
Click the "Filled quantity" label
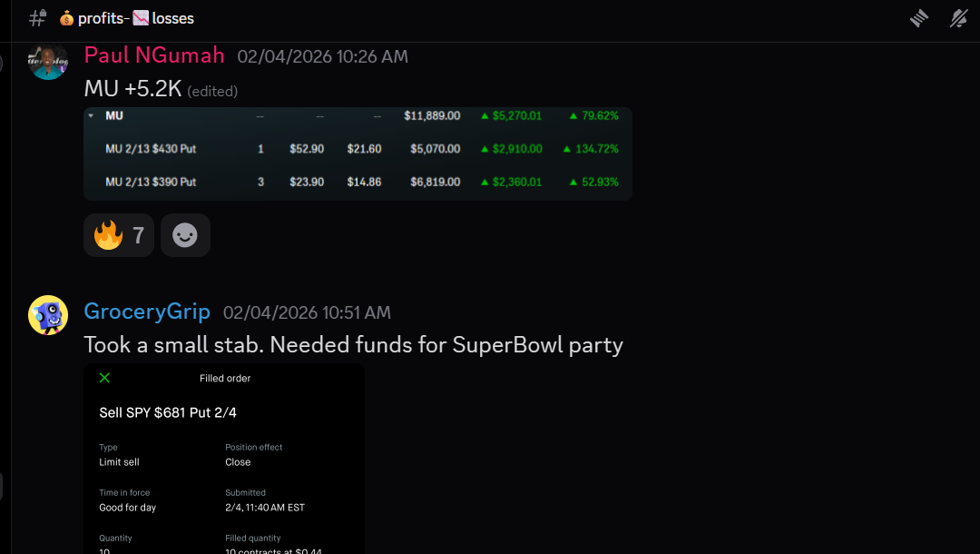pyautogui.click(x=252, y=538)
